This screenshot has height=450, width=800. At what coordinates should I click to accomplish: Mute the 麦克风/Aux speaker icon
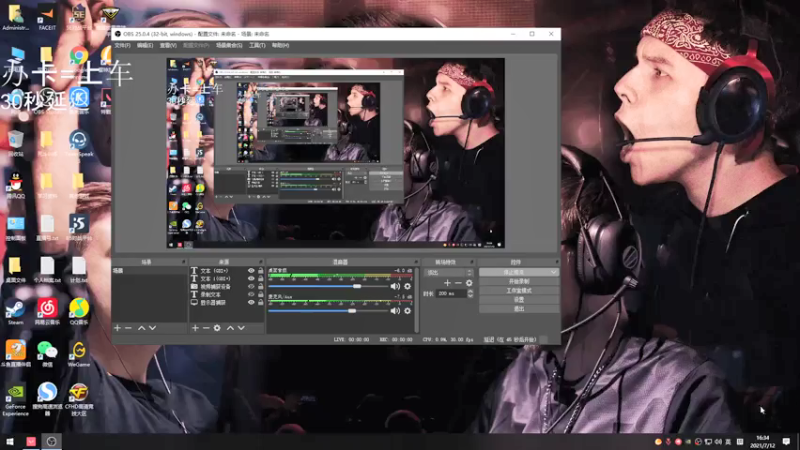click(395, 311)
